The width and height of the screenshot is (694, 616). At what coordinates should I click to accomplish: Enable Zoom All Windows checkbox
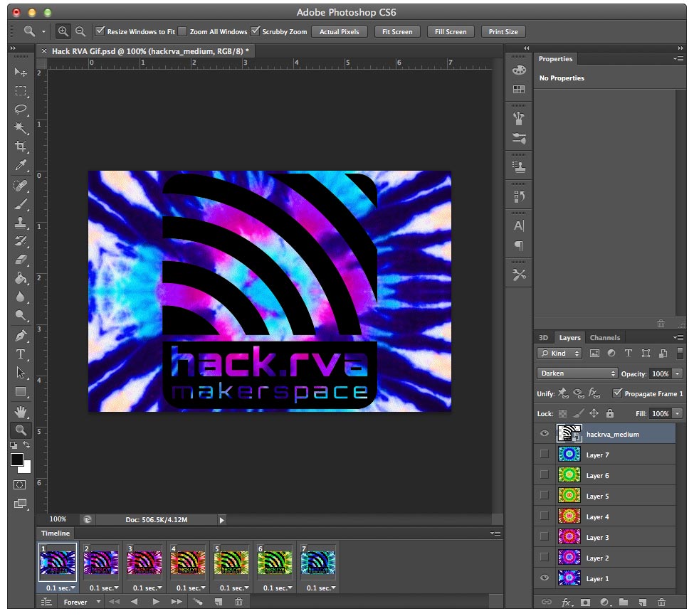point(182,31)
